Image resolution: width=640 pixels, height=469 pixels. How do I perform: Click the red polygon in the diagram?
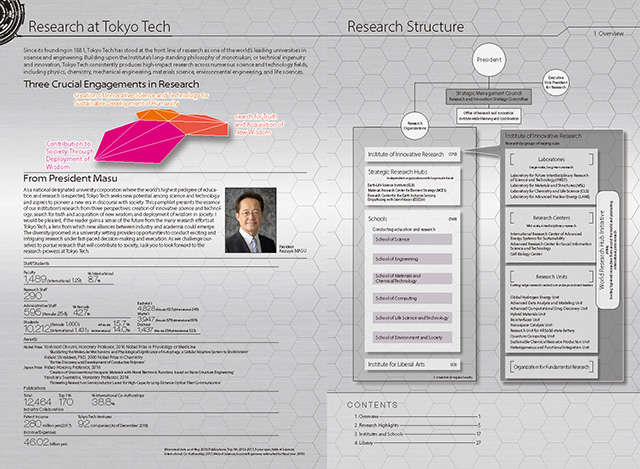point(200,125)
